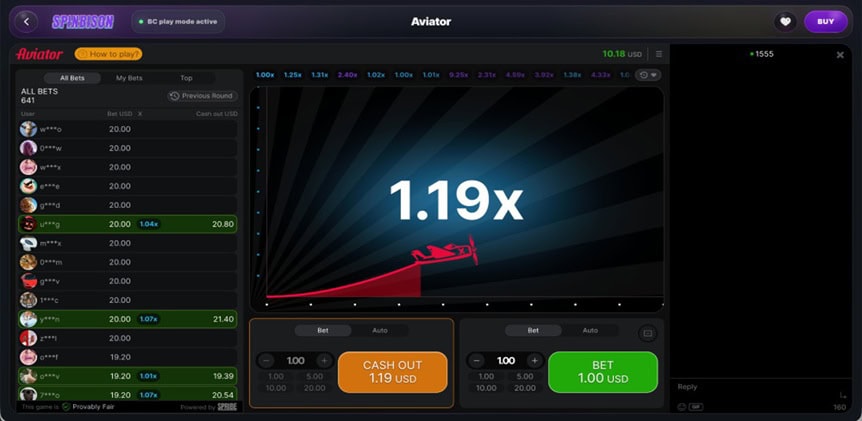Click the 1.31x round history multiplier
862x421 pixels.
tap(320, 75)
